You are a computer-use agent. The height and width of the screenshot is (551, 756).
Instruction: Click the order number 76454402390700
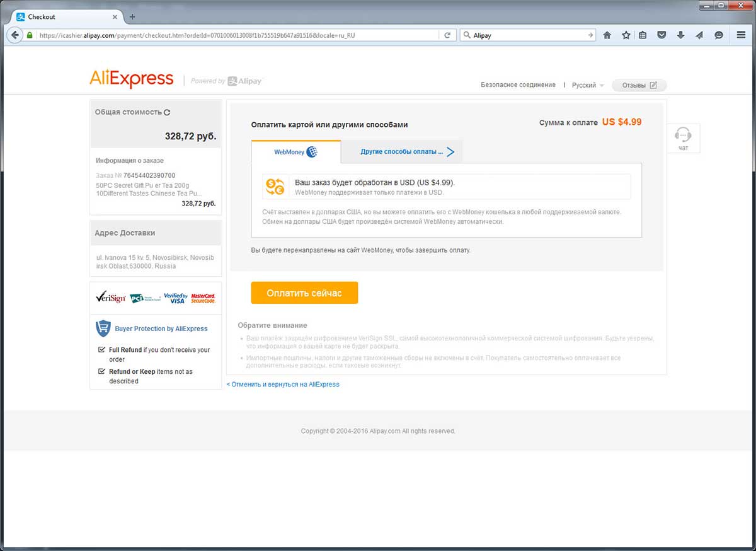(x=149, y=175)
